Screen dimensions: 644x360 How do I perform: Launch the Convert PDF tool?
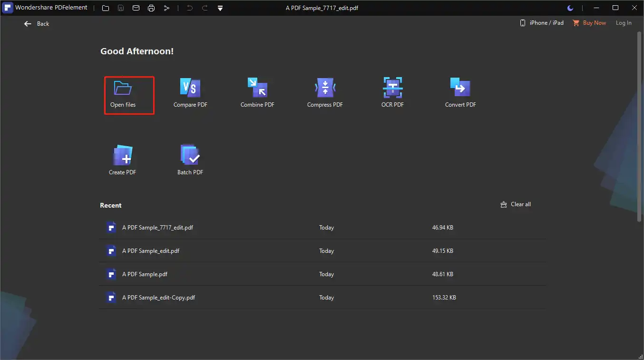point(460,93)
